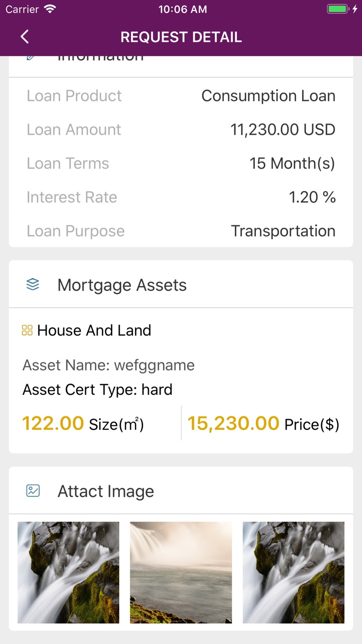Tap the Asset Name wefggname line
This screenshot has height=644, width=362.
pyautogui.click(x=108, y=365)
